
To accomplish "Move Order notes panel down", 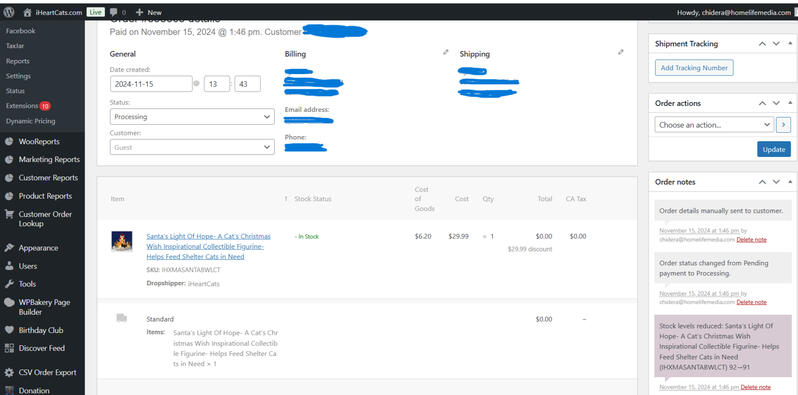I will pos(776,182).
